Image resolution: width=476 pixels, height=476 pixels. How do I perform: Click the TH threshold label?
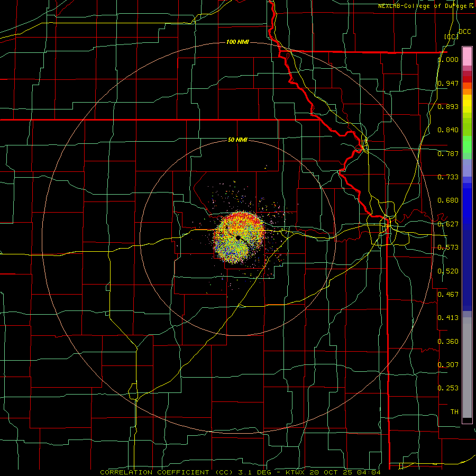(454, 412)
